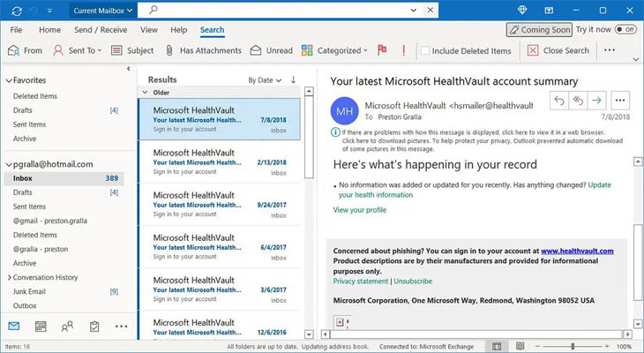Filter results by Has Attachments

pos(203,50)
